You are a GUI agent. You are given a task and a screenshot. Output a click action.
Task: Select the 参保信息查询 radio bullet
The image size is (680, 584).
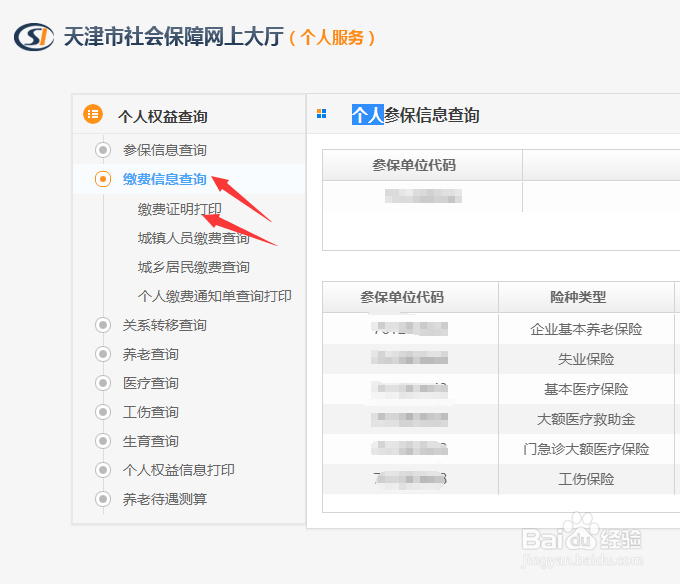(102, 150)
